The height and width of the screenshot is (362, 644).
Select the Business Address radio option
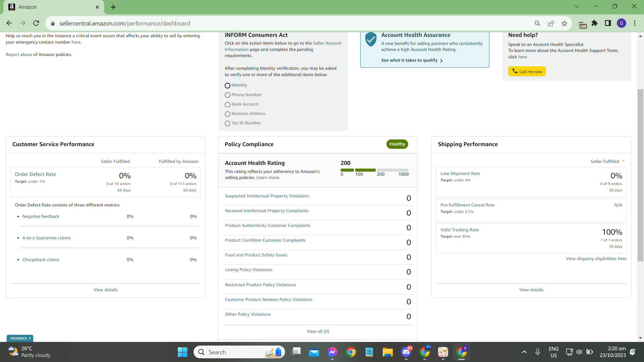click(227, 114)
